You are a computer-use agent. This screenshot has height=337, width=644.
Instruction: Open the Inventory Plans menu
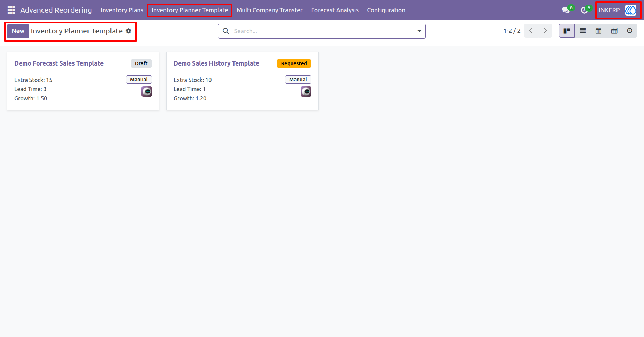[122, 10]
